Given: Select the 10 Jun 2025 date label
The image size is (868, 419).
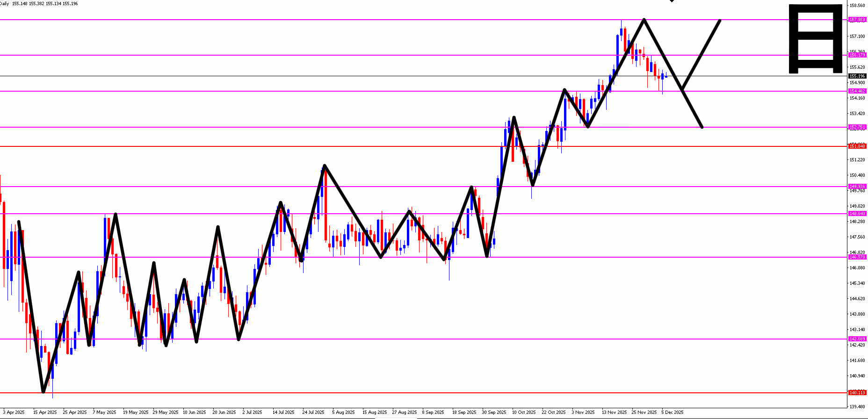Looking at the screenshot, I should pyautogui.click(x=195, y=412).
